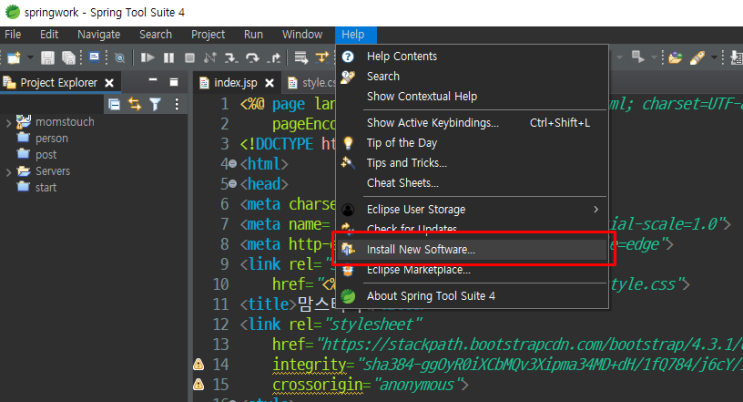Open Project Explorer View Menu (three dots)
Screen dimensions: 743x402
(177, 104)
